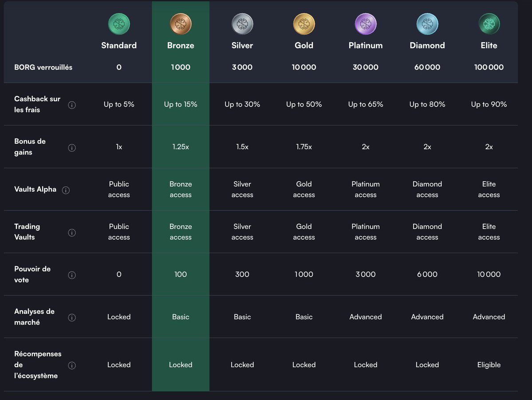Click voting power value 300
Image resolution: width=532 pixels, height=400 pixels.
242,274
